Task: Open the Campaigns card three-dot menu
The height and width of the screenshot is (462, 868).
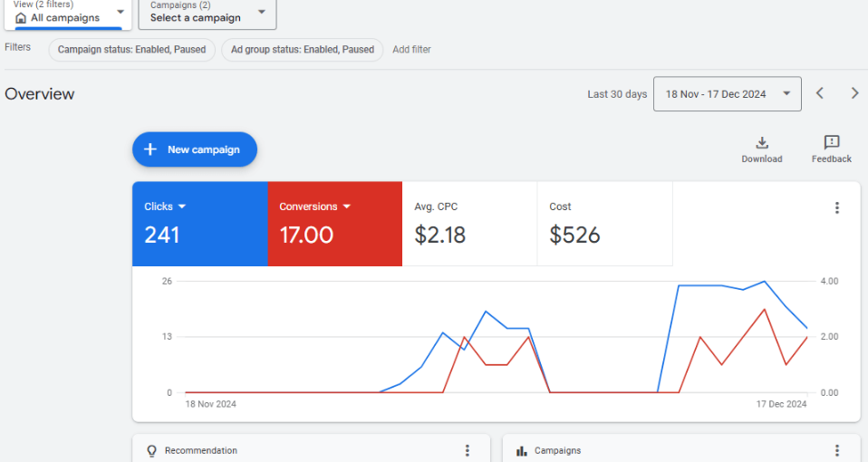Action: (837, 450)
